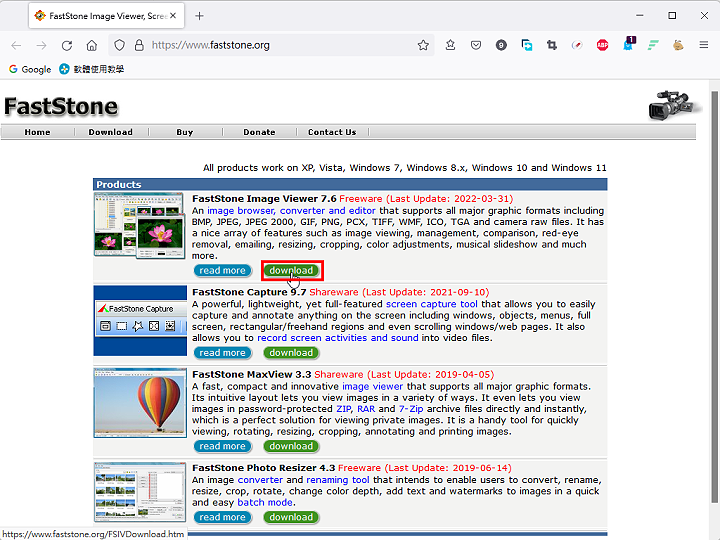
Task: Open the browser home page icon
Action: [92, 45]
